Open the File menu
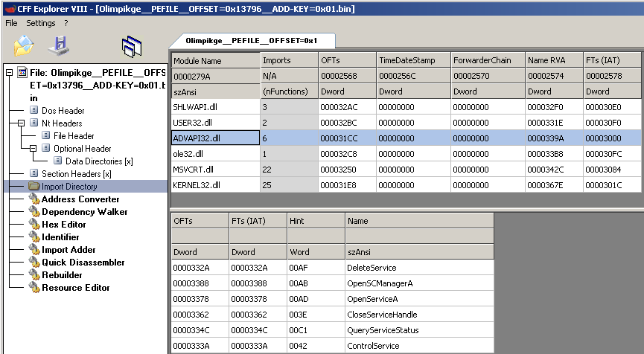This screenshot has height=354, width=644. click(11, 23)
